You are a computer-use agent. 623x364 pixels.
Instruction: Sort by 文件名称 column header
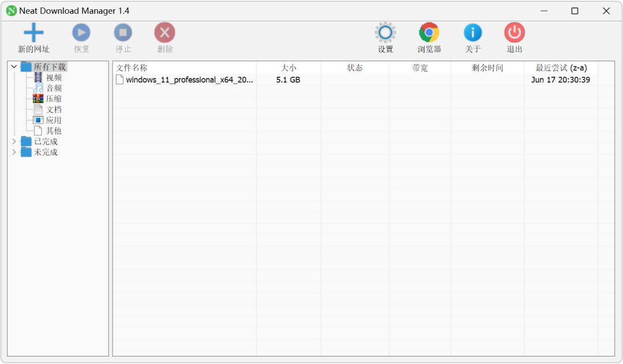185,68
